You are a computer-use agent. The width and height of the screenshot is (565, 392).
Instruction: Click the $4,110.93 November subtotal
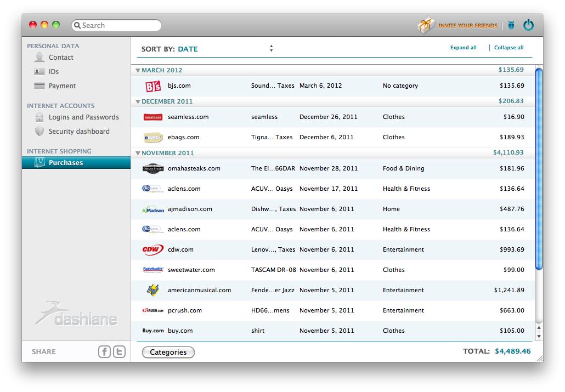[508, 152]
